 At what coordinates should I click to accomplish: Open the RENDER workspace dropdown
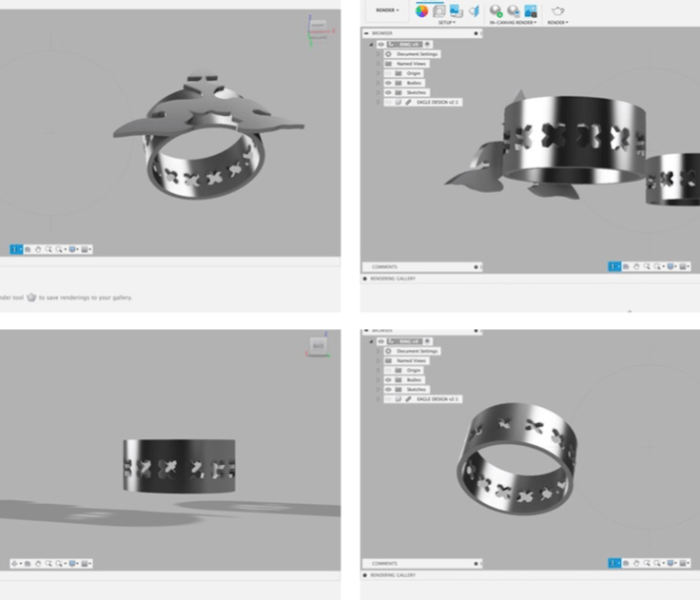coord(387,10)
